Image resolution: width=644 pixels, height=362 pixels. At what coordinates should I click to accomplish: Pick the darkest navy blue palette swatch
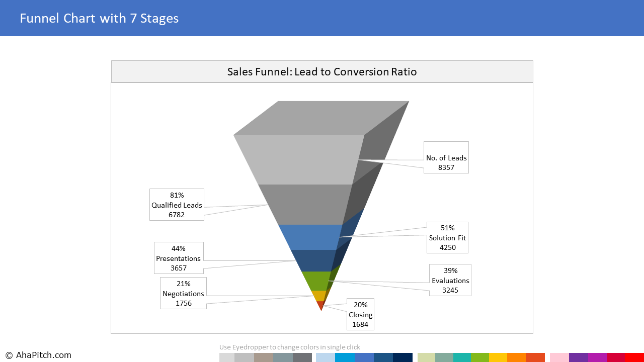403,357
